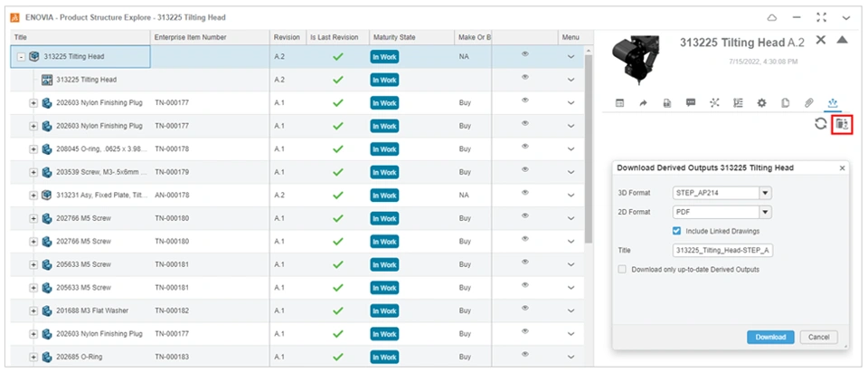Click the Download button
868x373 pixels.
[x=770, y=337]
